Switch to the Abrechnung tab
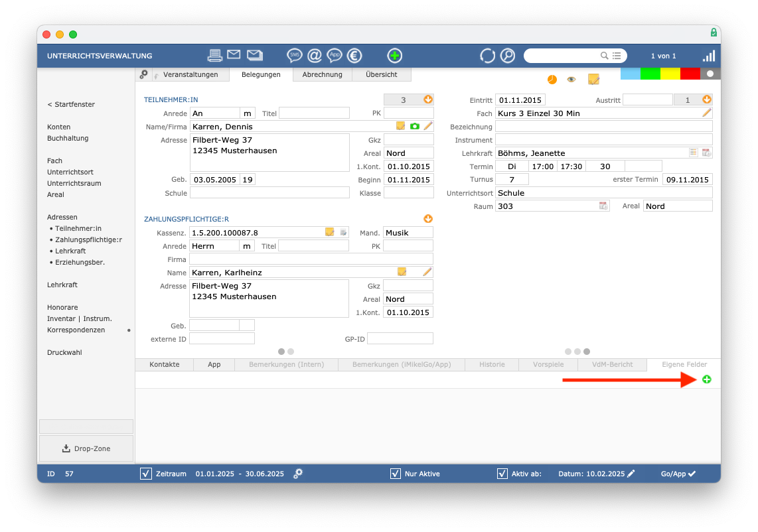This screenshot has width=758, height=532. point(323,74)
